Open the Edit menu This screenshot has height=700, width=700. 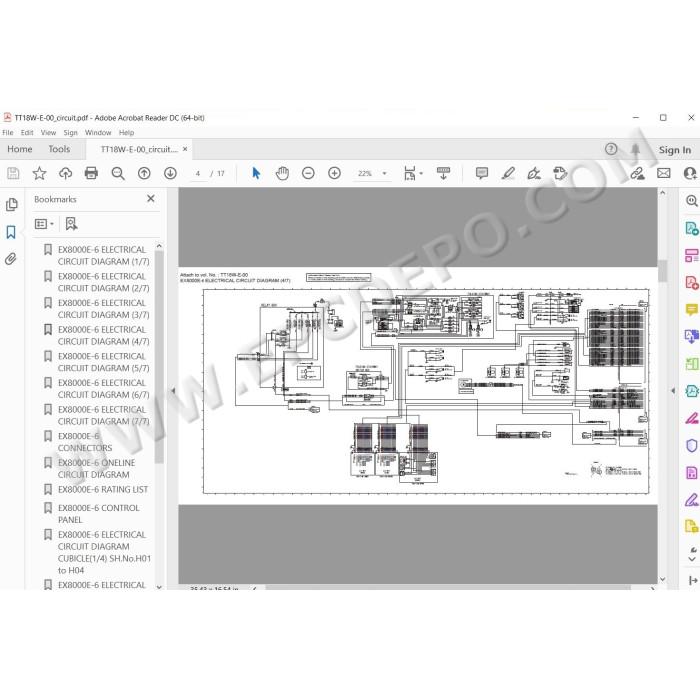tap(27, 133)
